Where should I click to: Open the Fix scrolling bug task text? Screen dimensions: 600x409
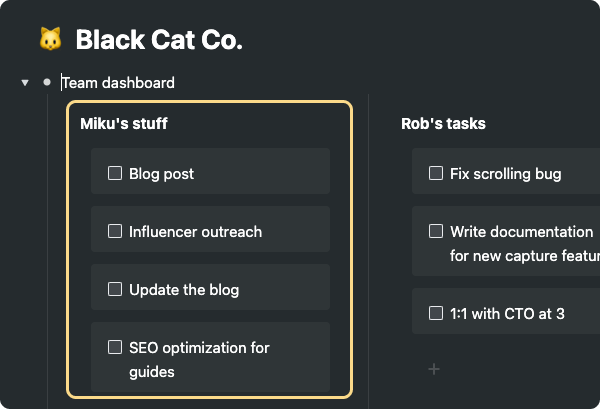[x=505, y=174]
